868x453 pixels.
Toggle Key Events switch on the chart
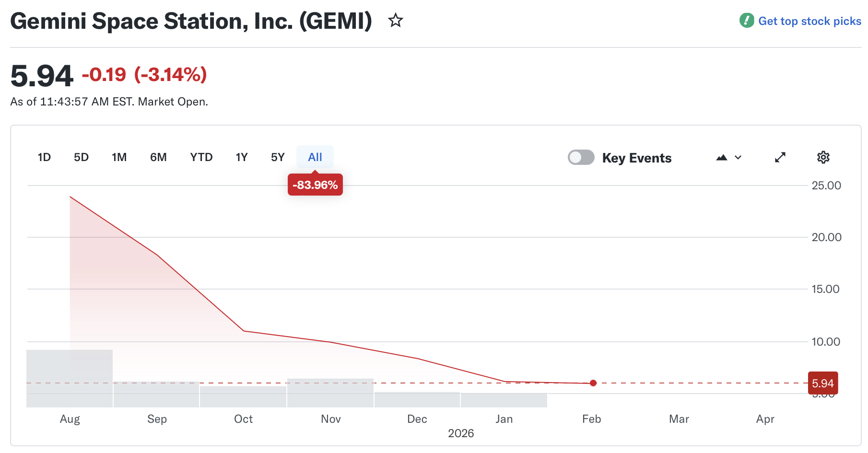coord(581,157)
